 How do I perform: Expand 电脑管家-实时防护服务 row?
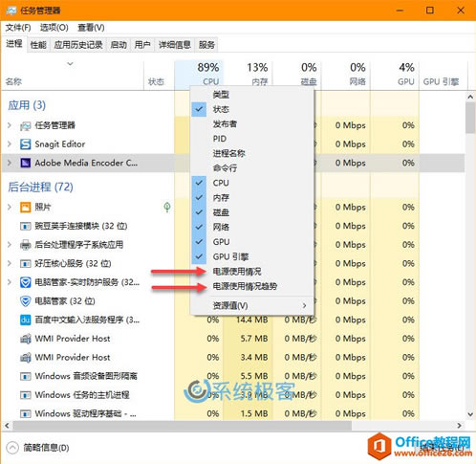10,282
